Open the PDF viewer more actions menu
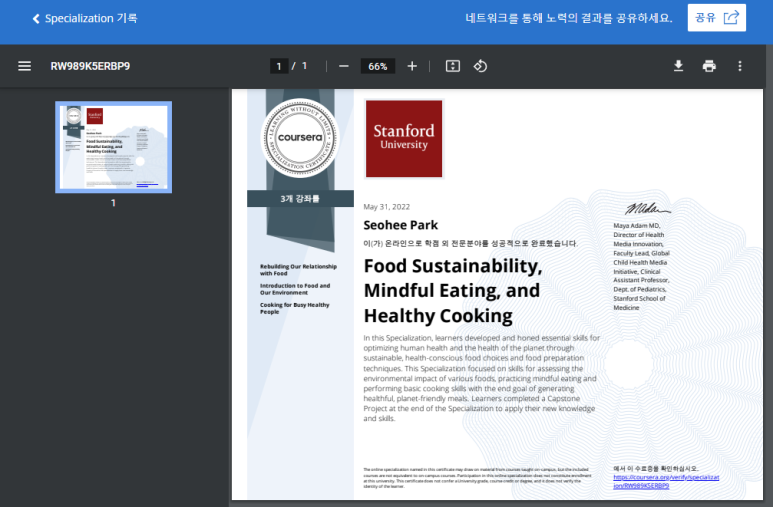This screenshot has height=507, width=773. coord(739,66)
